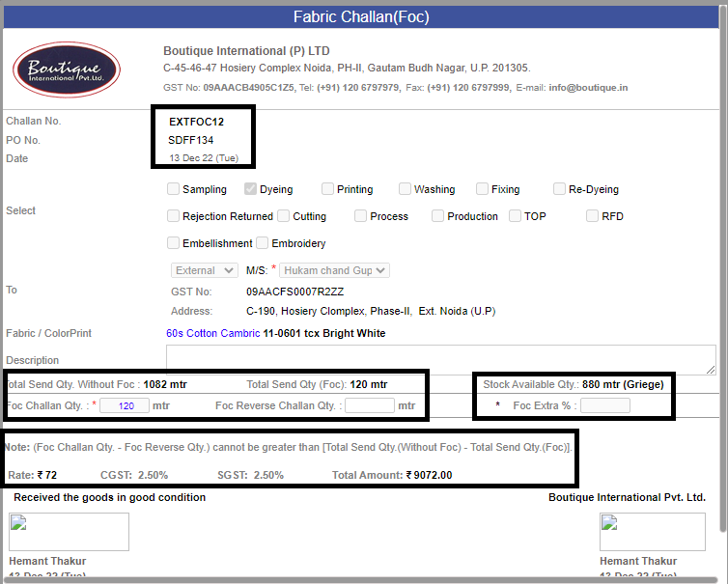This screenshot has width=728, height=584.
Task: Click the Boutique International Pvt. Ltd. signature label
Action: (627, 498)
